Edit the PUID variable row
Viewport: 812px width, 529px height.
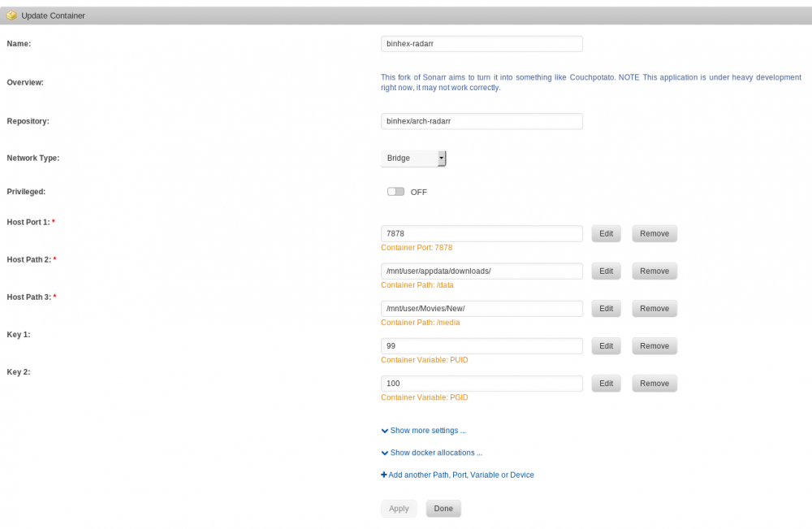606,346
